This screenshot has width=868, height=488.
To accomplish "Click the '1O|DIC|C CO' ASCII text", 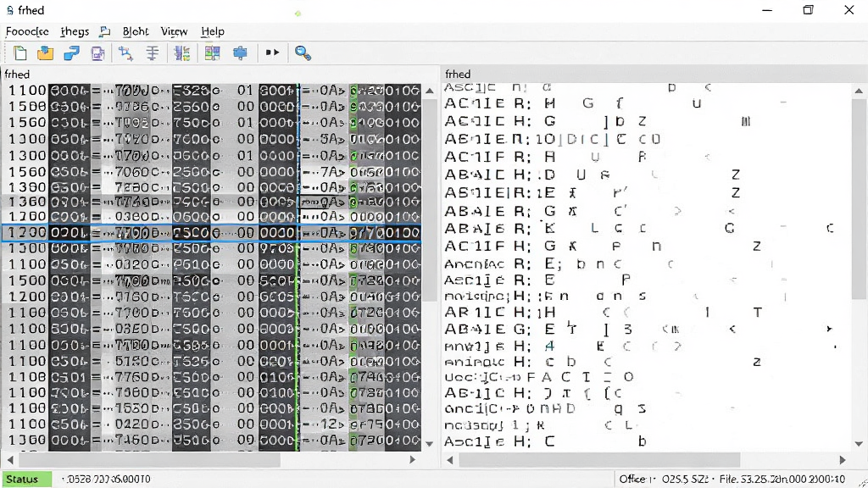I will pos(597,139).
